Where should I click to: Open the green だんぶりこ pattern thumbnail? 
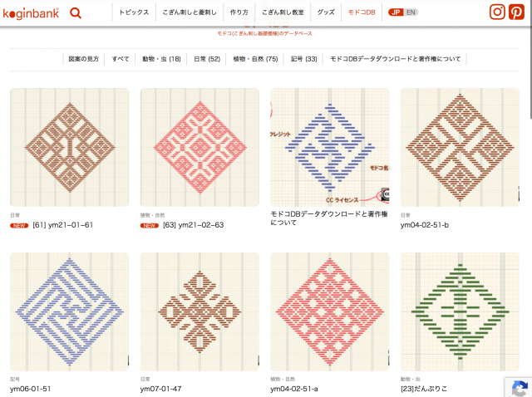[x=460, y=311]
